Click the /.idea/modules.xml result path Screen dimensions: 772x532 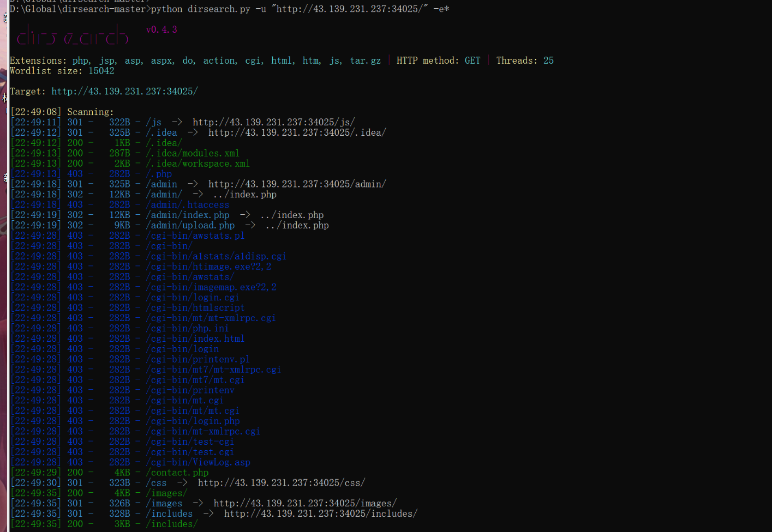(192, 153)
